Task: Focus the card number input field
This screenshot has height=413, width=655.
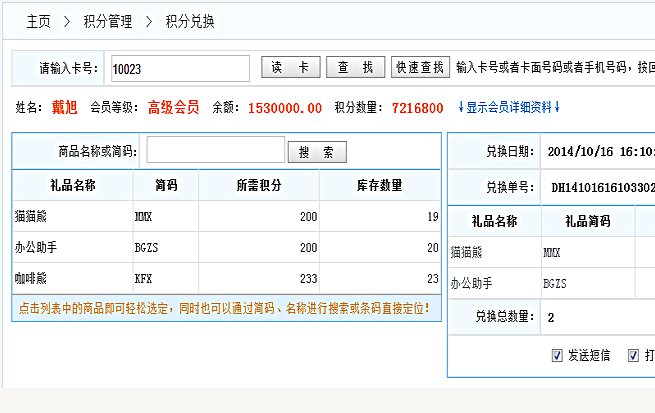Action: pos(180,68)
